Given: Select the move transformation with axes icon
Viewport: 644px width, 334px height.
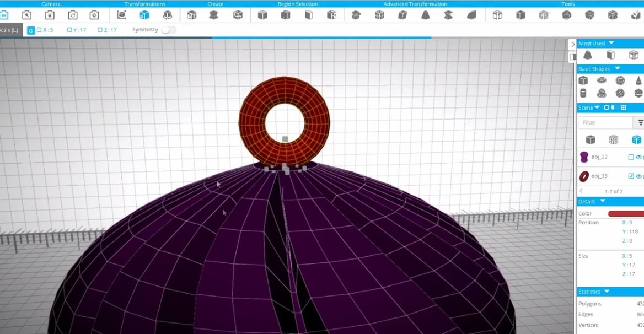Looking at the screenshot, I should click(x=121, y=15).
